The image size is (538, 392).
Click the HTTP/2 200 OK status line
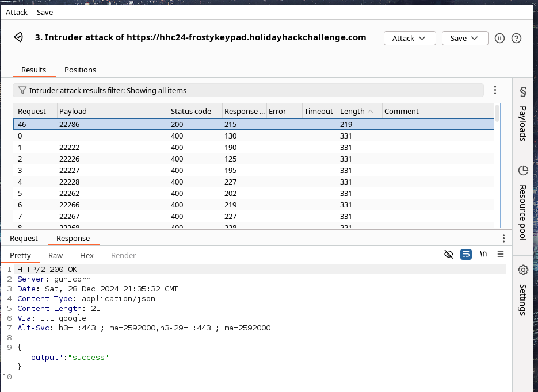(47, 270)
